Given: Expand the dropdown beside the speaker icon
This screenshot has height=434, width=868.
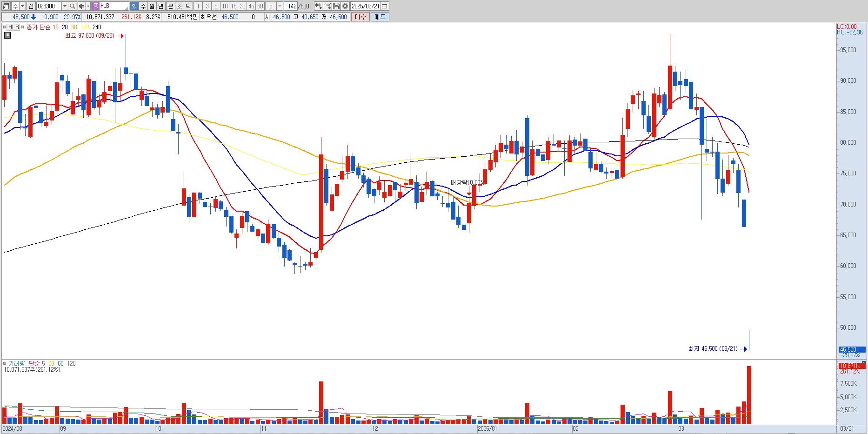Looking at the screenshot, I should point(88,6).
